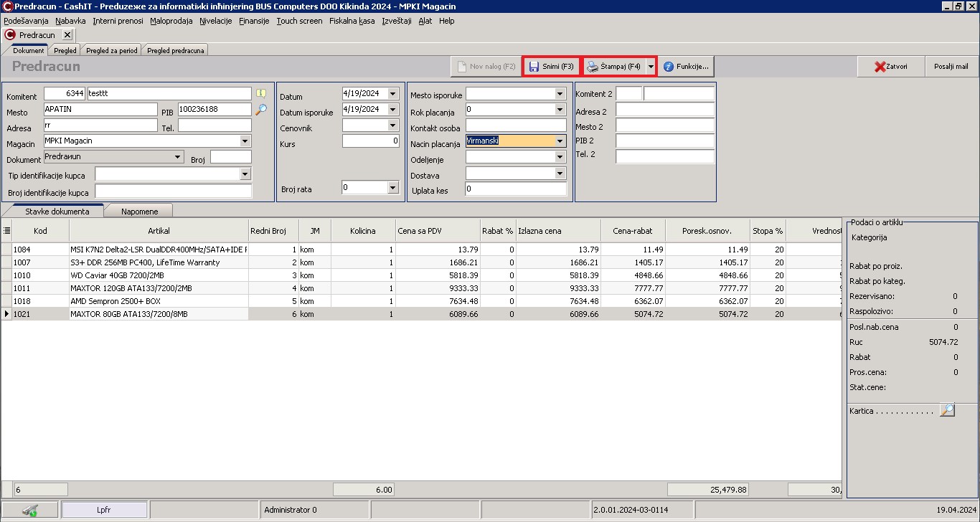Open the Fiskalna kasa menu

coord(352,21)
